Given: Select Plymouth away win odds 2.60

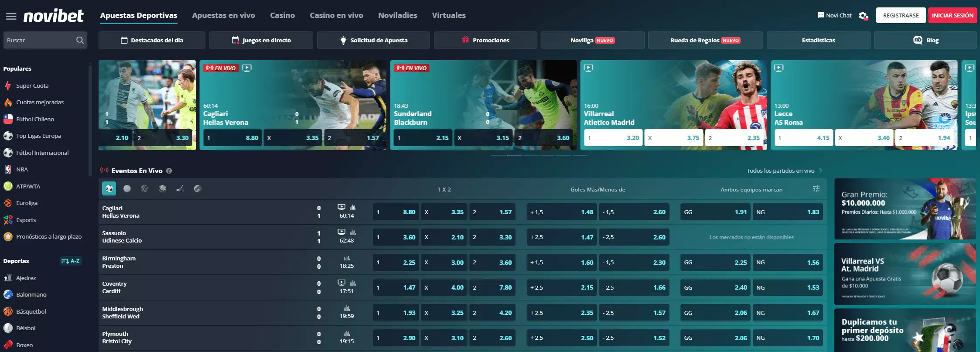Looking at the screenshot, I should [492, 338].
